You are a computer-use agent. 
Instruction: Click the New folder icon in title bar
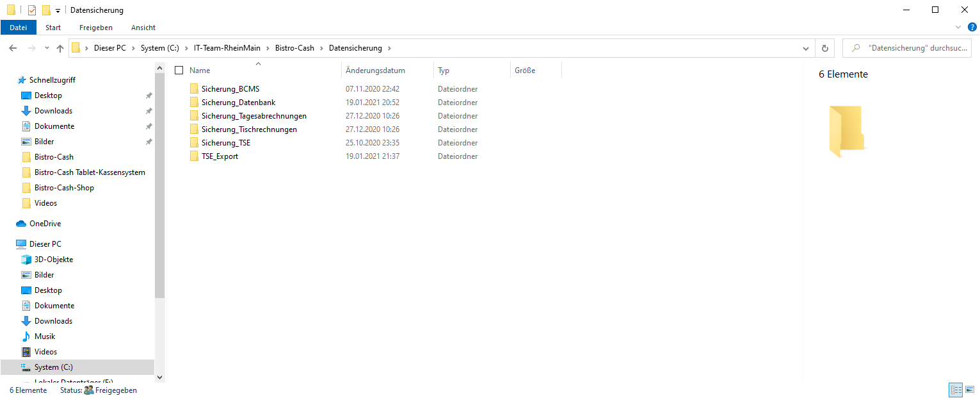(46, 10)
